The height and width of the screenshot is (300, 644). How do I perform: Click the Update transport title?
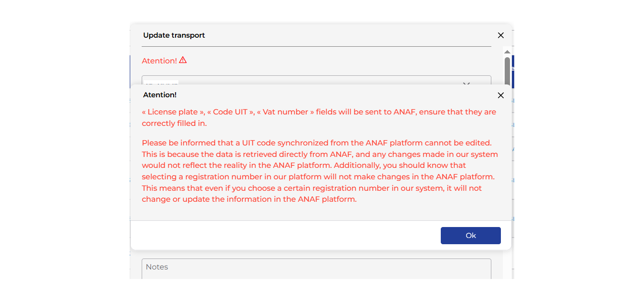[x=174, y=35]
